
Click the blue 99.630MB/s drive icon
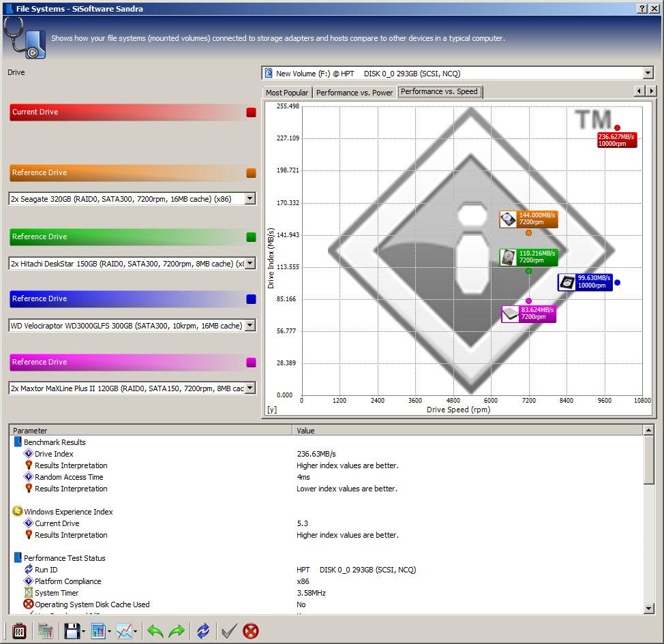567,282
